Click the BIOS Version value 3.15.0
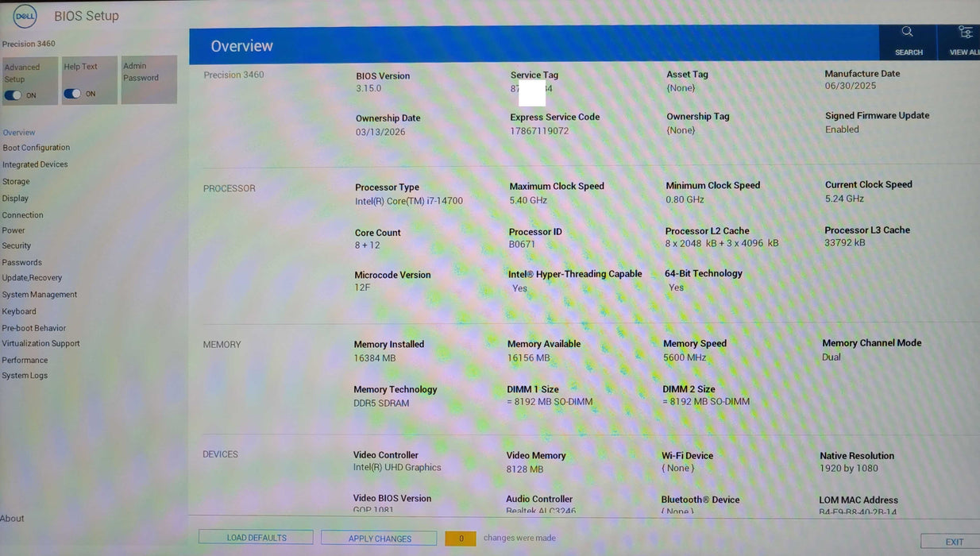This screenshot has height=556, width=980. pyautogui.click(x=368, y=89)
